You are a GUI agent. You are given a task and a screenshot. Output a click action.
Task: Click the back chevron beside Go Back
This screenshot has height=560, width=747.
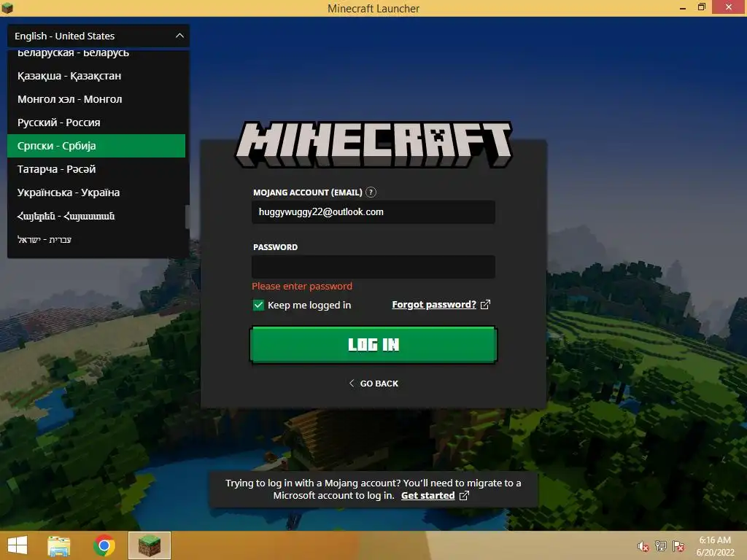352,384
